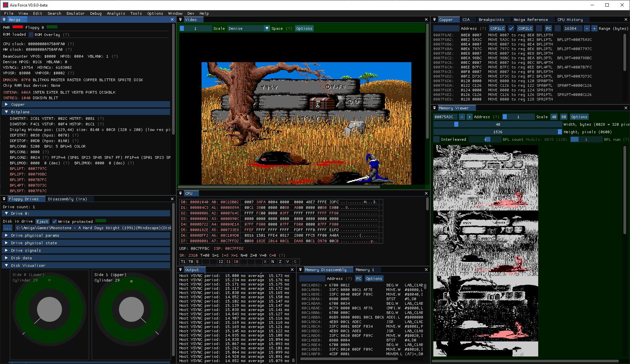Close the Output panel
The width and height of the screenshot is (630, 364).
[292, 270]
